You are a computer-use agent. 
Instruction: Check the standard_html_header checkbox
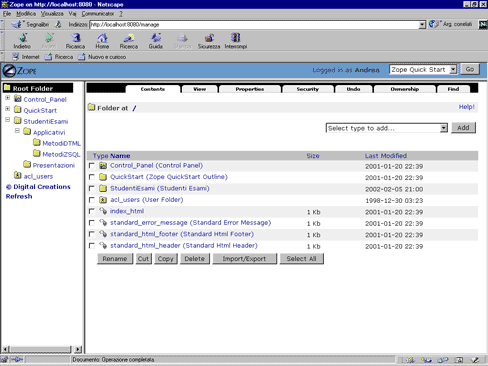pyautogui.click(x=92, y=246)
